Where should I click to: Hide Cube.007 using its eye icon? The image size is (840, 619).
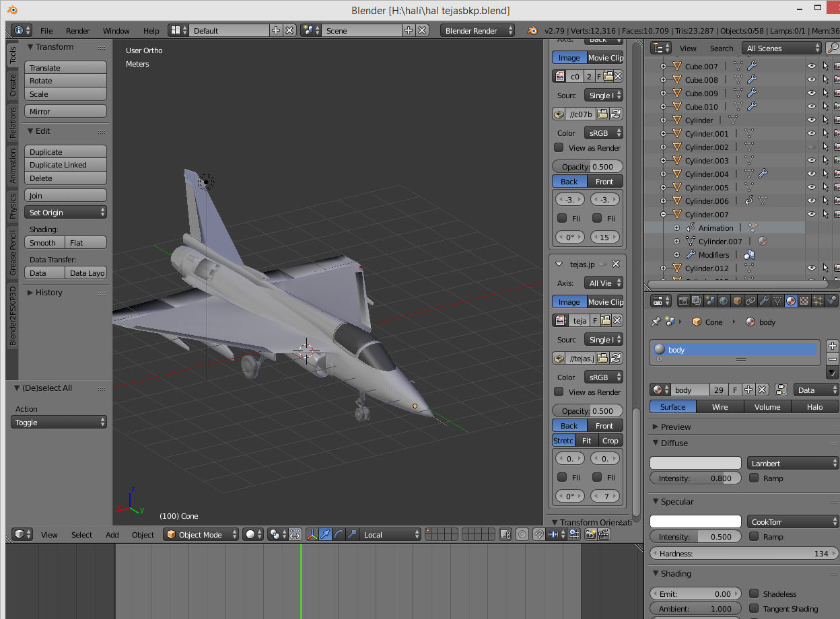[812, 66]
